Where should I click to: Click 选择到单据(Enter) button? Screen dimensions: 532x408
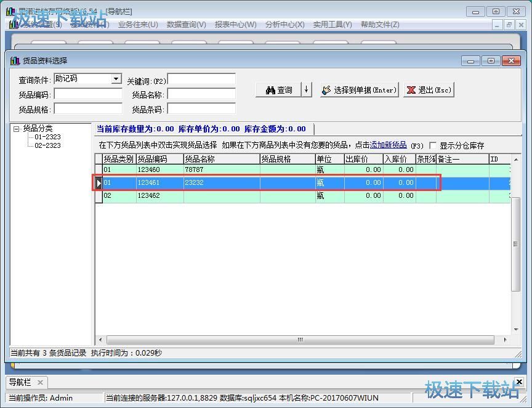click(x=360, y=90)
